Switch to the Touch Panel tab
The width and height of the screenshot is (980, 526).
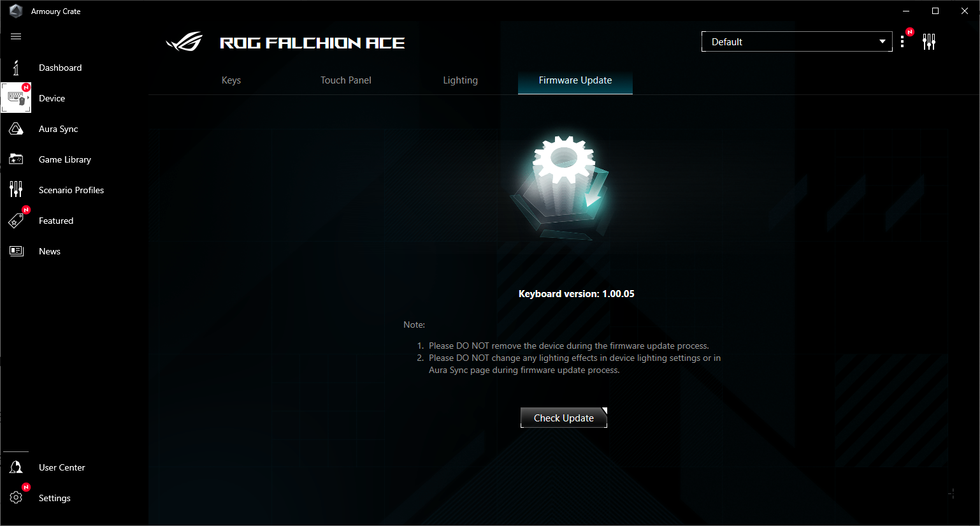pos(346,80)
